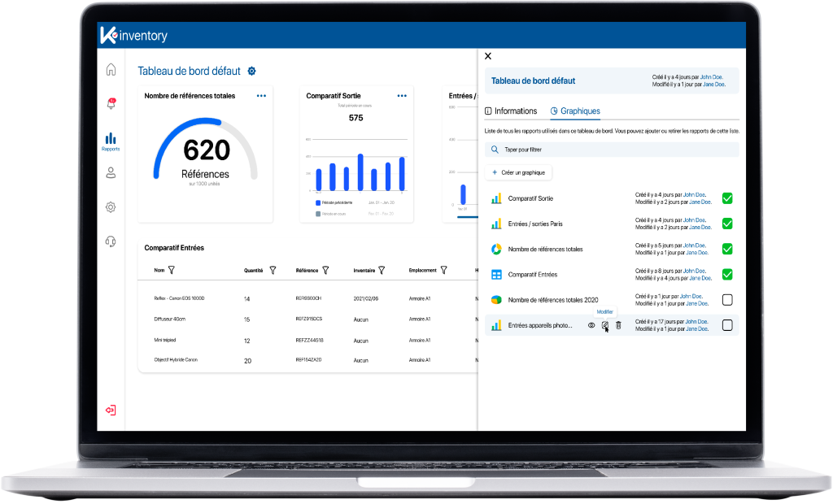Delete Entrées appareils photo with trash icon
Image resolution: width=833 pixels, height=504 pixels.
[618, 325]
